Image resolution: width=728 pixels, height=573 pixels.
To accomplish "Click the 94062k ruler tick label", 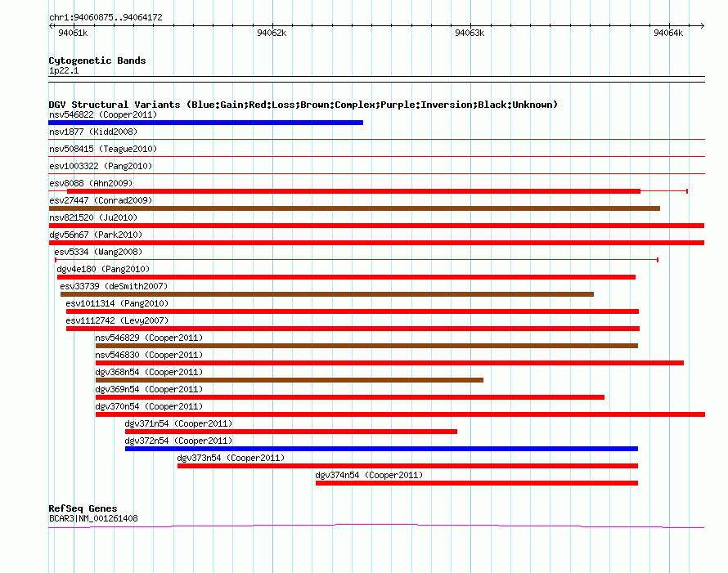I will [x=272, y=33].
